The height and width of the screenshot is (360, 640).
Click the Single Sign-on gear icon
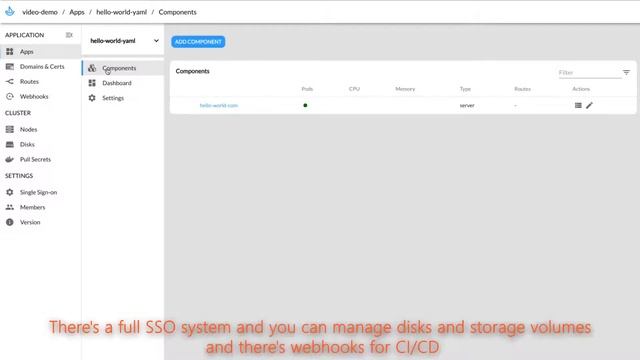[10, 192]
